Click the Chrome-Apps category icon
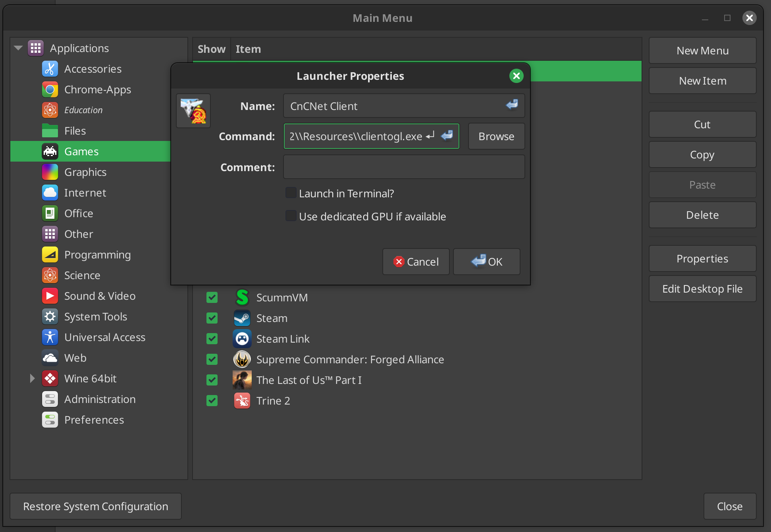Viewport: 771px width, 532px height. click(x=50, y=90)
